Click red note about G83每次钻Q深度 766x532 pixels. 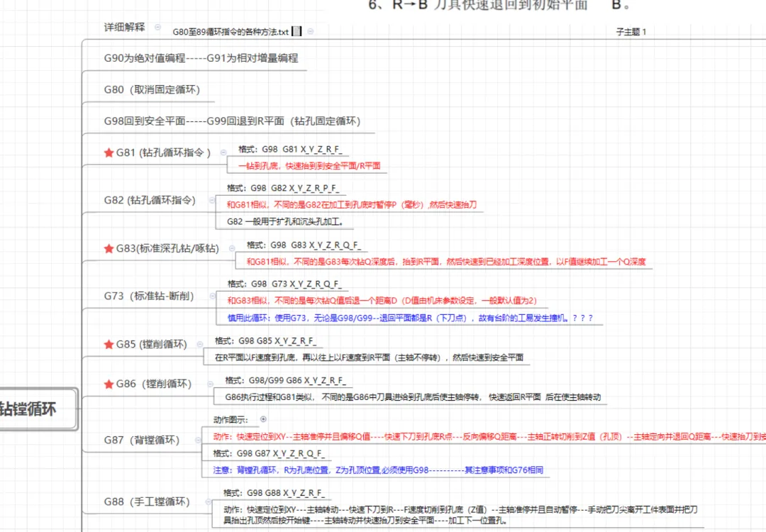click(x=446, y=262)
